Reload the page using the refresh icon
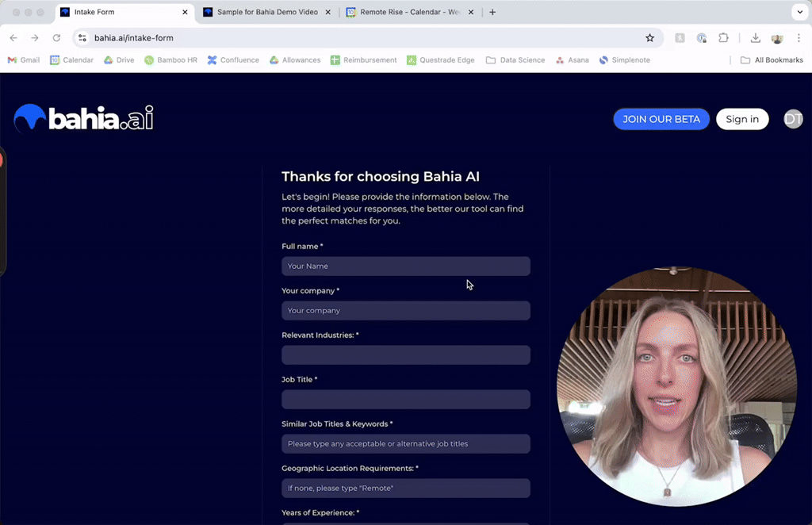The image size is (812, 525). (56, 38)
